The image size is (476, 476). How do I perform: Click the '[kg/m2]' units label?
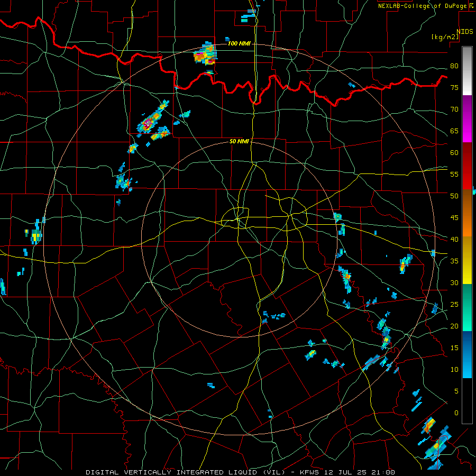click(x=445, y=37)
